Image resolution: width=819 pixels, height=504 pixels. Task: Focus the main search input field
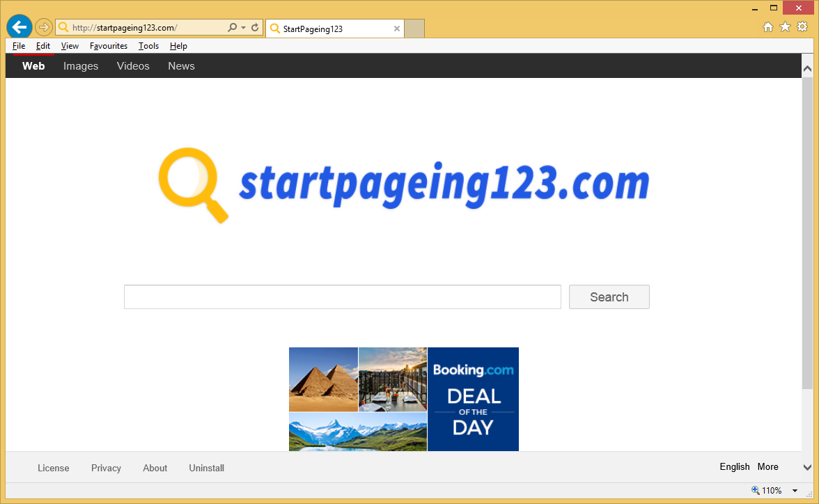[343, 297]
